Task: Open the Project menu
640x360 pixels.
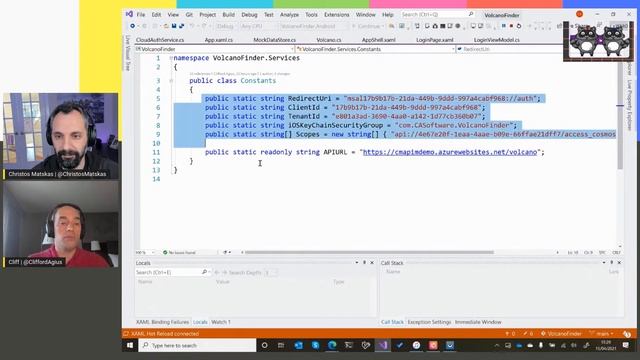Action: (x=207, y=15)
